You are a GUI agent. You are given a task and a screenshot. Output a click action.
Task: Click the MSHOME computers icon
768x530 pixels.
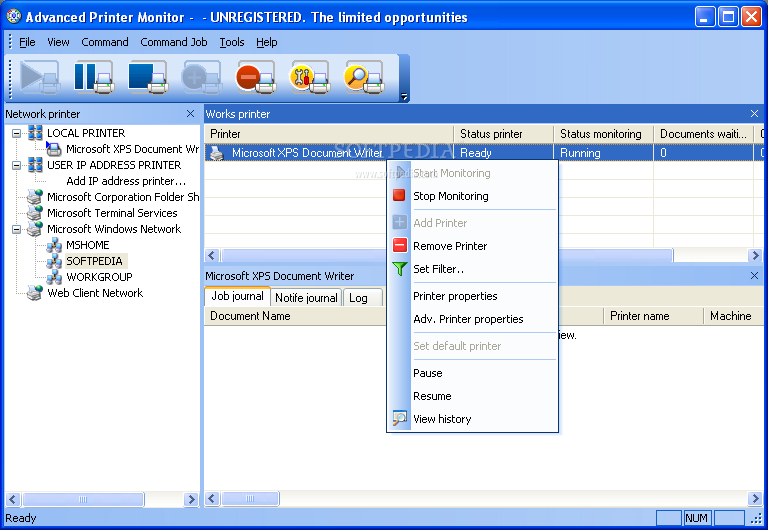click(54, 245)
